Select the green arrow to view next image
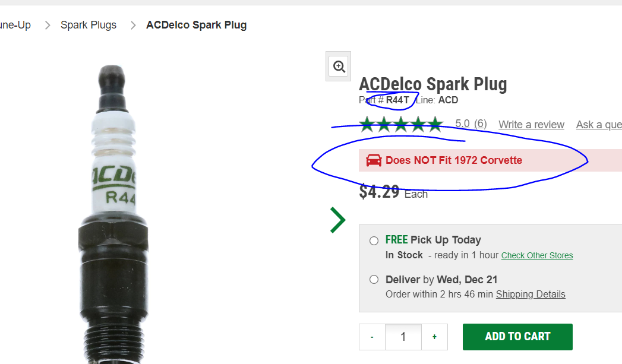Image resolution: width=622 pixels, height=364 pixels. (337, 220)
